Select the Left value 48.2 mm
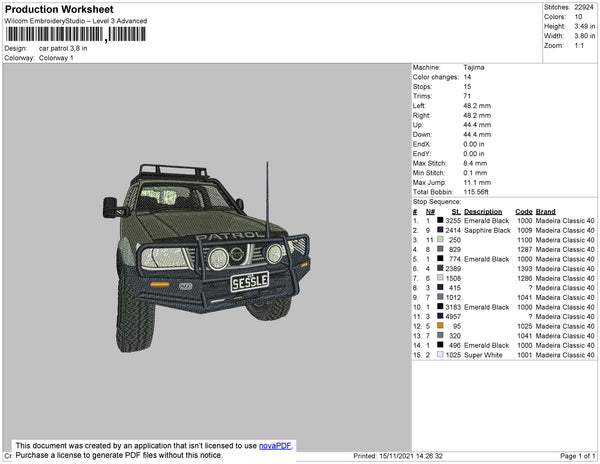 477,106
